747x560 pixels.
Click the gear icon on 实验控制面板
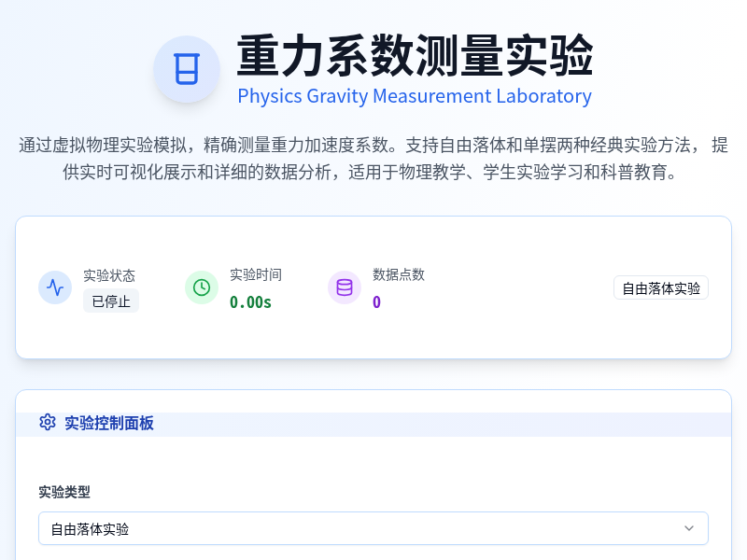48,422
